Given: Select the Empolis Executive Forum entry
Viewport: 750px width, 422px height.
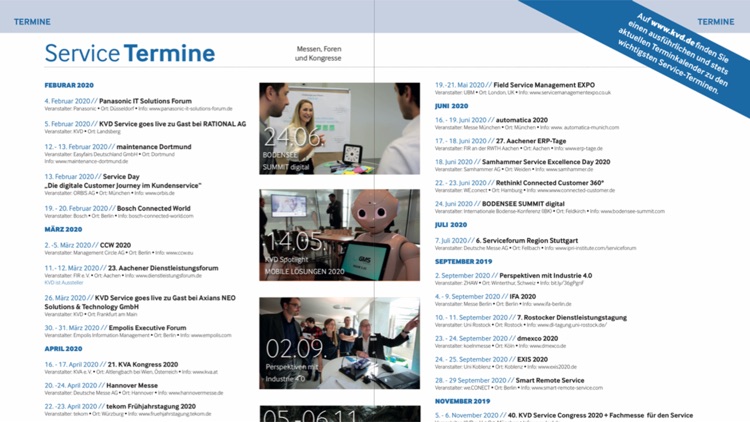Looking at the screenshot, I should (x=138, y=331).
